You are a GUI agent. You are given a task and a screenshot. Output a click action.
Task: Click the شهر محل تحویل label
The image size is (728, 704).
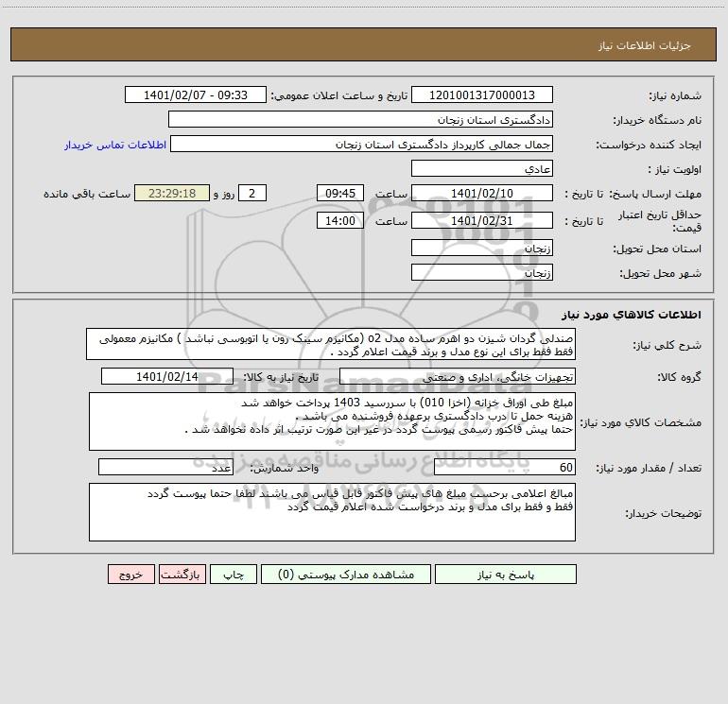(661, 273)
